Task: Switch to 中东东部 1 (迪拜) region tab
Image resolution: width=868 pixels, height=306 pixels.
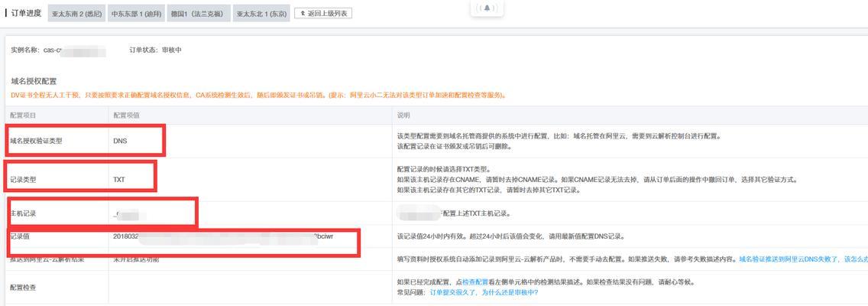Action: [x=136, y=13]
